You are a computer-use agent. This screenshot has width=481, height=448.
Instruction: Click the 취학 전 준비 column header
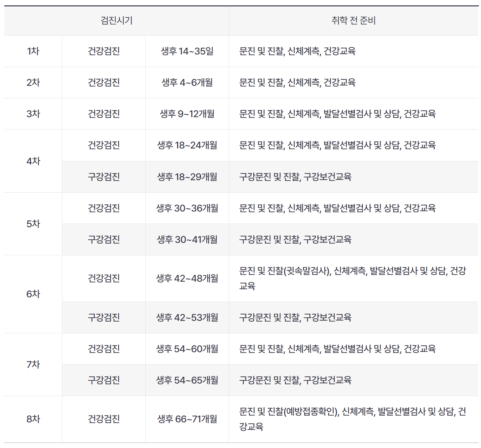pyautogui.click(x=353, y=21)
